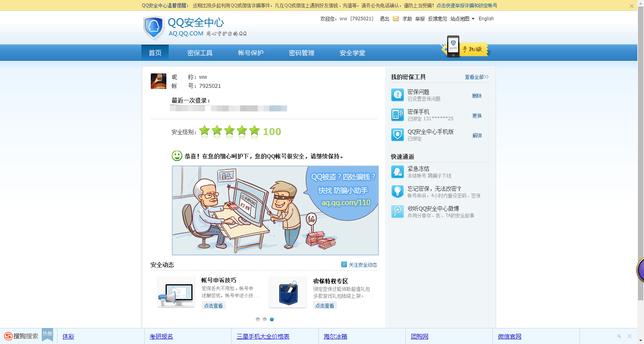The image size is (644, 344).
Task: Click 点击快速举报诈骗和锁定帐号 link
Action: [467, 5]
